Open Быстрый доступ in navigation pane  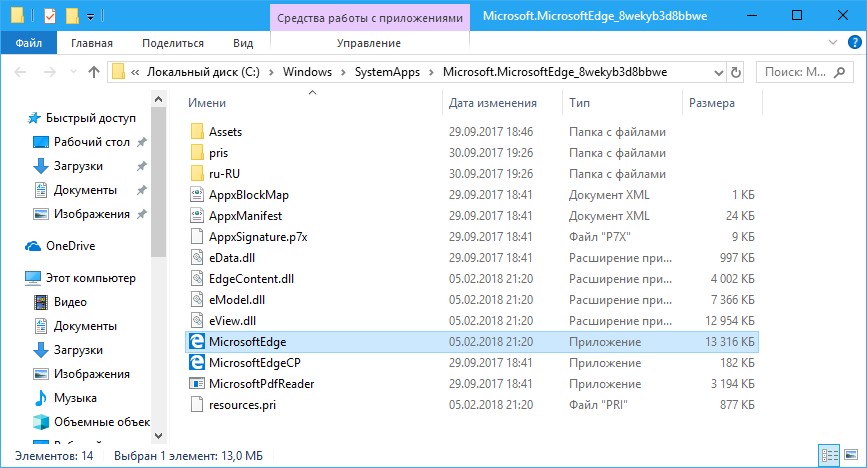pyautogui.click(x=90, y=118)
